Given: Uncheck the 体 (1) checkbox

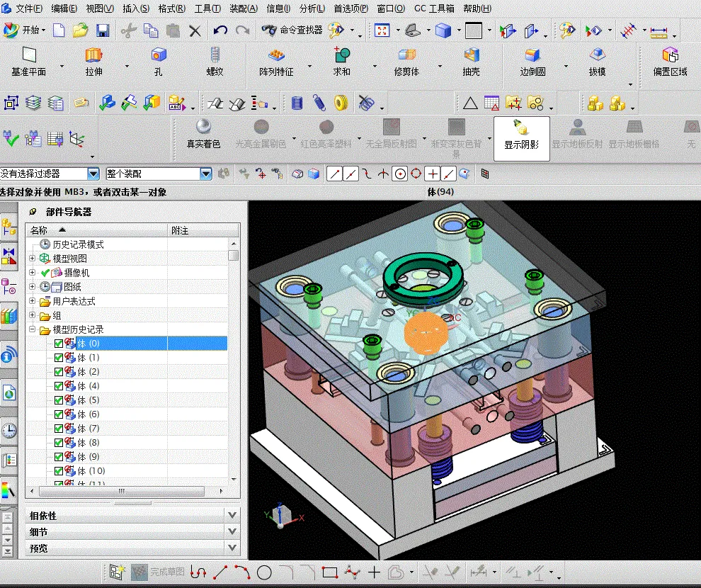Looking at the screenshot, I should coord(59,358).
